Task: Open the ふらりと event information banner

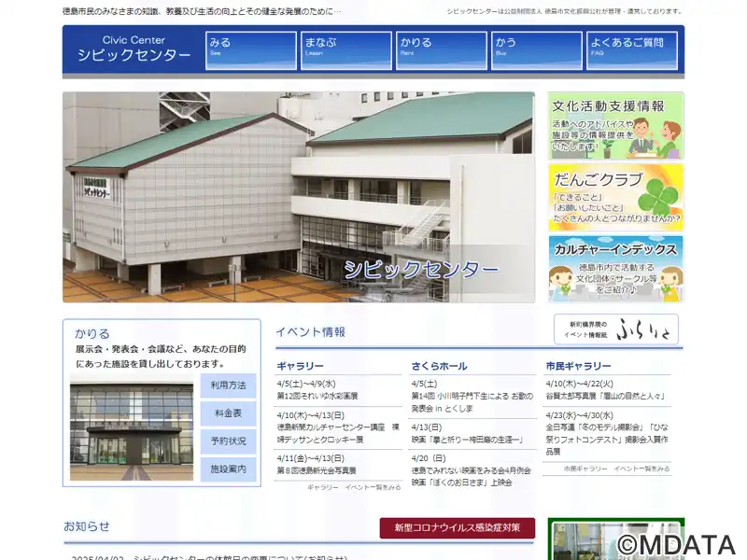Action: pyautogui.click(x=615, y=329)
